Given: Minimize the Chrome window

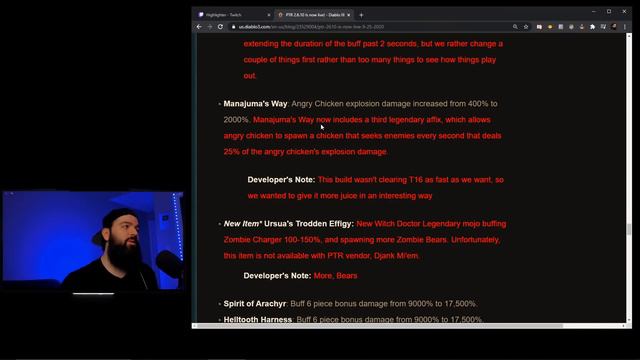Looking at the screenshot, I should (594, 11).
